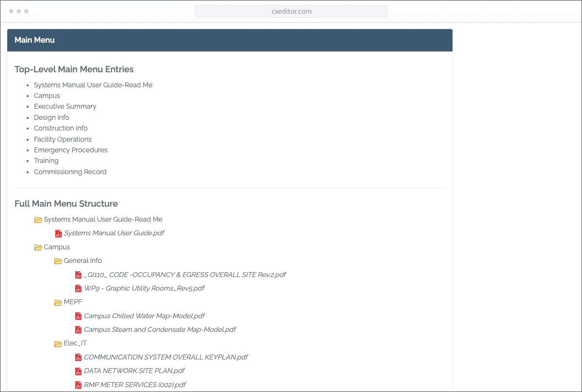The width and height of the screenshot is (582, 392).
Task: Open Campus Steam and Condensate Map-Model.pdf
Action: coord(160,329)
